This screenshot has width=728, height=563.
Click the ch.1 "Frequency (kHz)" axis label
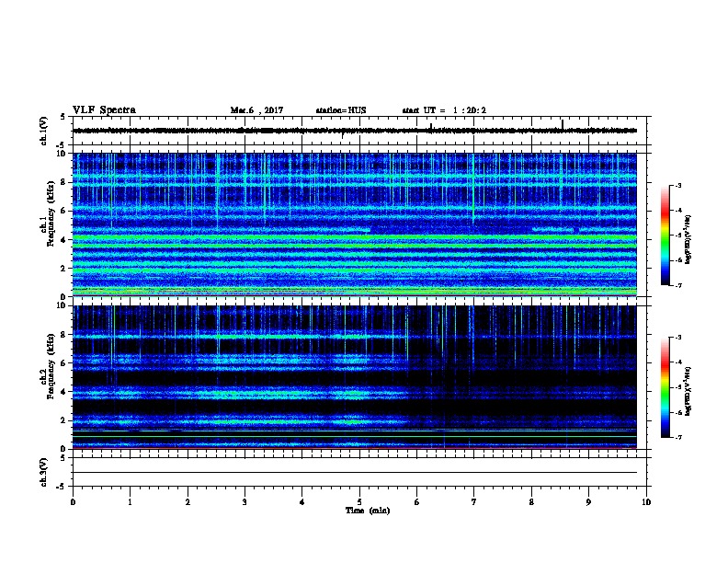click(51, 213)
